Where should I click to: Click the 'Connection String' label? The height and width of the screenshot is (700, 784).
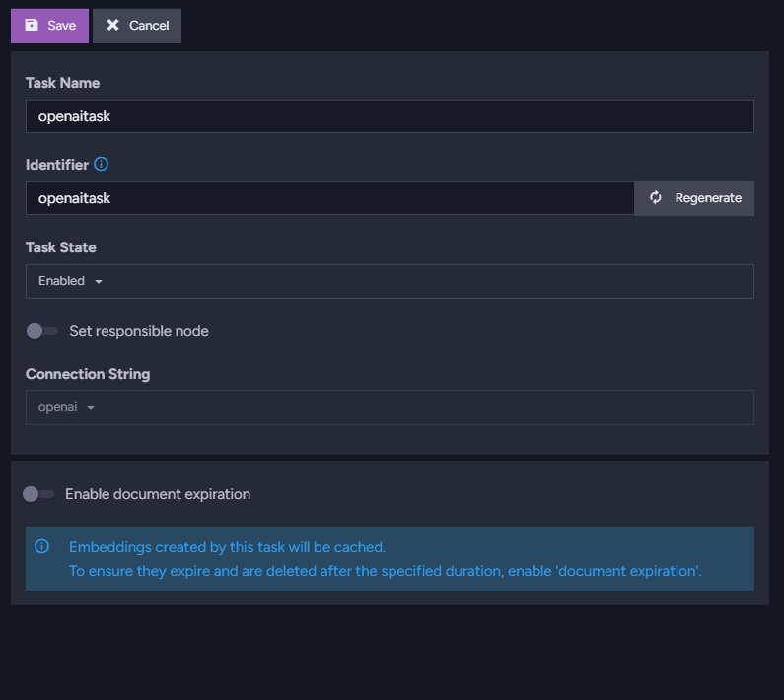[x=88, y=374]
